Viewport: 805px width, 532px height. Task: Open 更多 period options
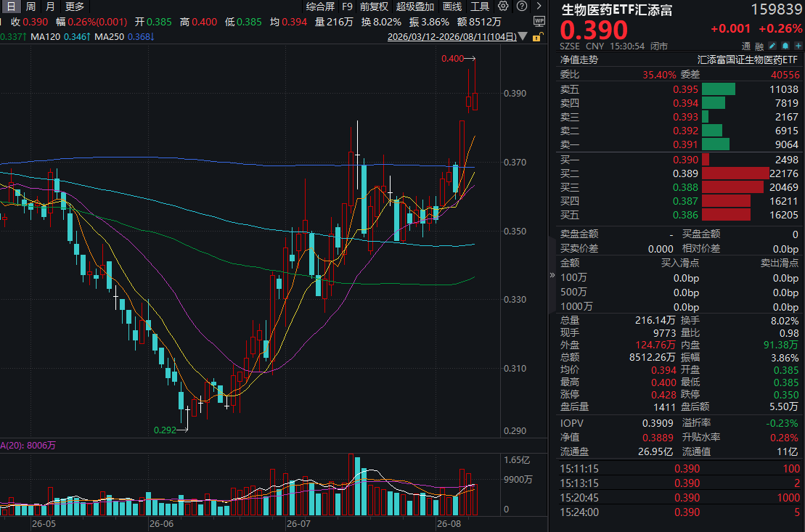point(75,7)
